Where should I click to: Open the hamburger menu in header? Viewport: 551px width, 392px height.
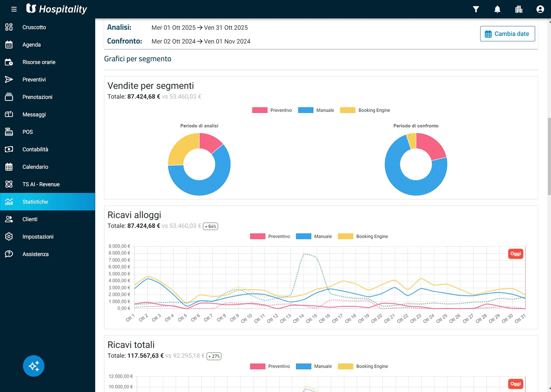click(x=14, y=9)
